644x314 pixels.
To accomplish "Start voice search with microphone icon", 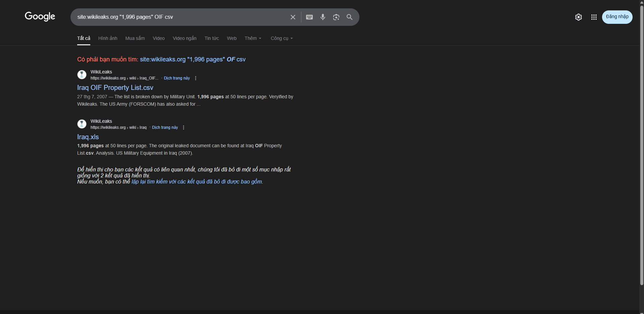I will 323,17.
